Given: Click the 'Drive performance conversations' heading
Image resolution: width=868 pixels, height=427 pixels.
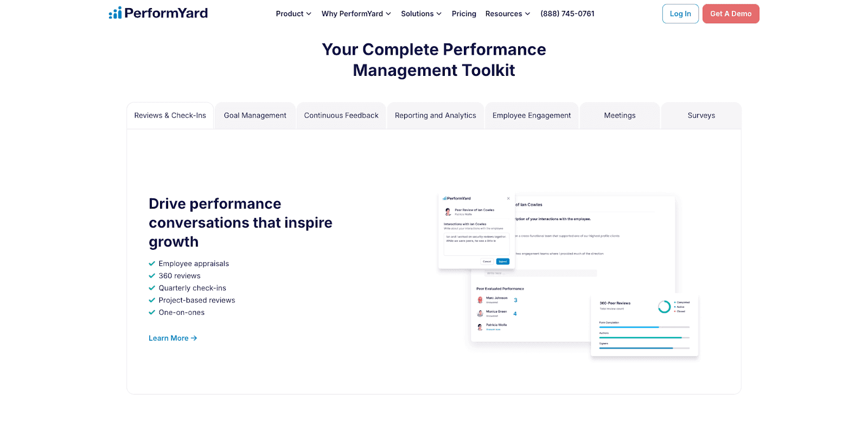Looking at the screenshot, I should (x=240, y=223).
